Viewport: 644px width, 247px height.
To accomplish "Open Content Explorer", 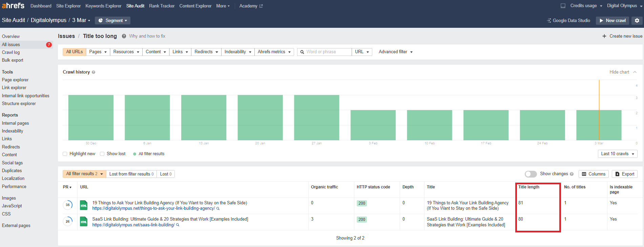I will (195, 6).
